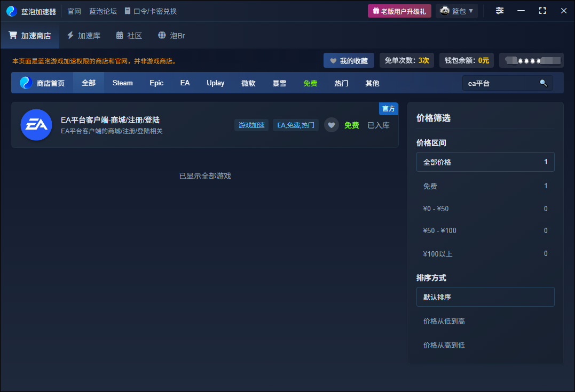Screen dimensions: 575x392
Task: Click the shopping cart icon
Action: click(x=13, y=35)
